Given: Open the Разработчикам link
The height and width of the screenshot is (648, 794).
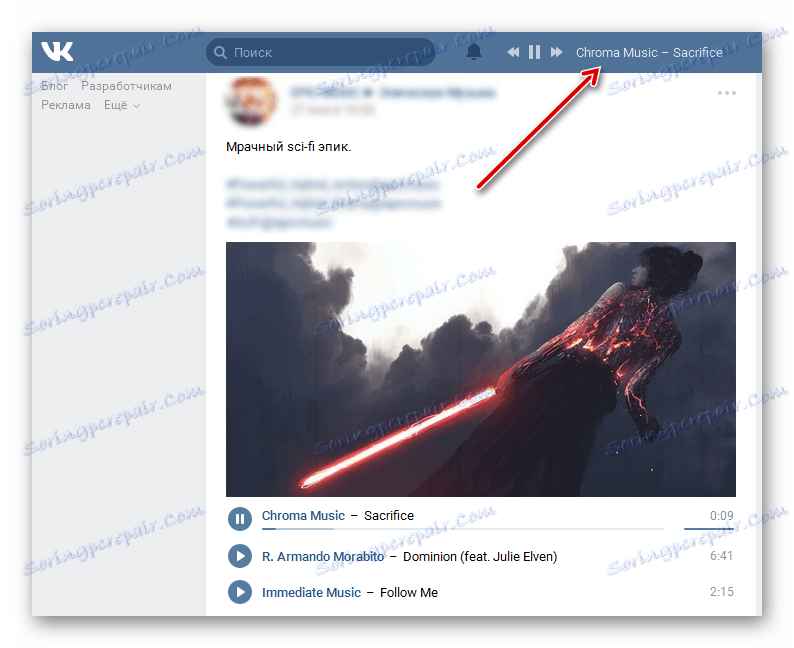Looking at the screenshot, I should (126, 87).
